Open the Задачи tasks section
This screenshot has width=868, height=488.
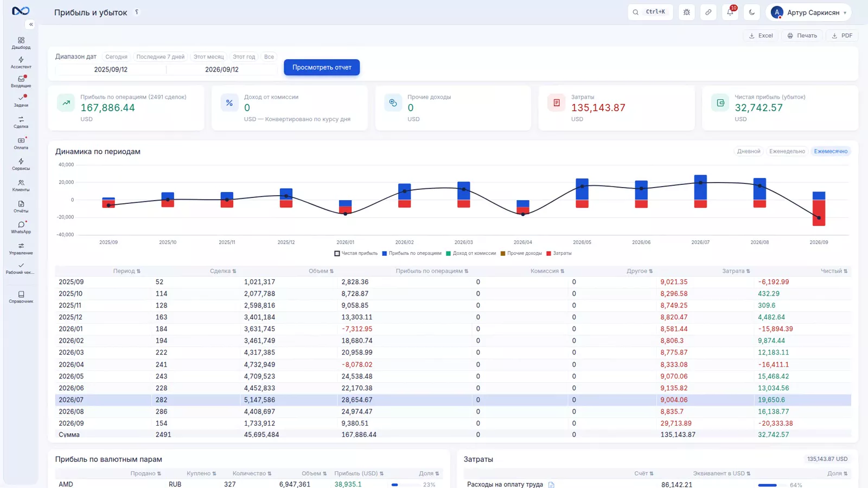coord(21,101)
